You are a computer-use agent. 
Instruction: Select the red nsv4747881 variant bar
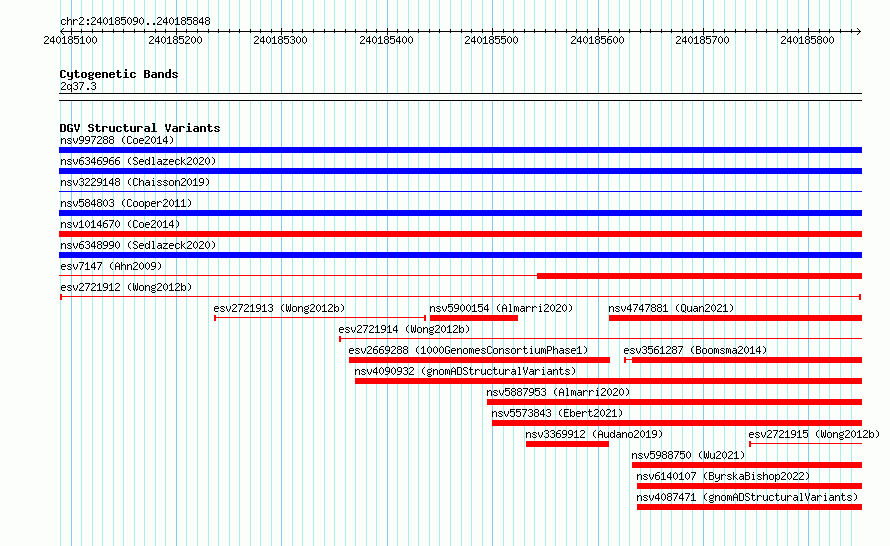(736, 318)
